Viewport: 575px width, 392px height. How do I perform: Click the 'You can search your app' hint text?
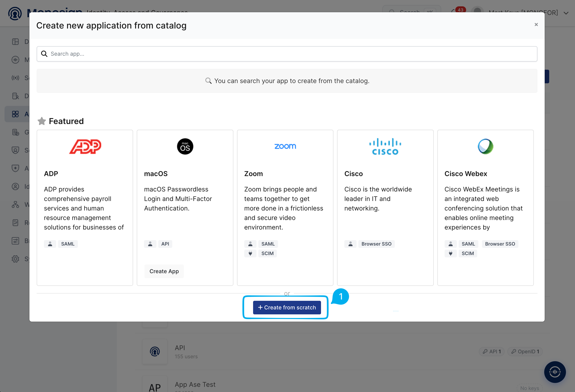click(x=292, y=81)
